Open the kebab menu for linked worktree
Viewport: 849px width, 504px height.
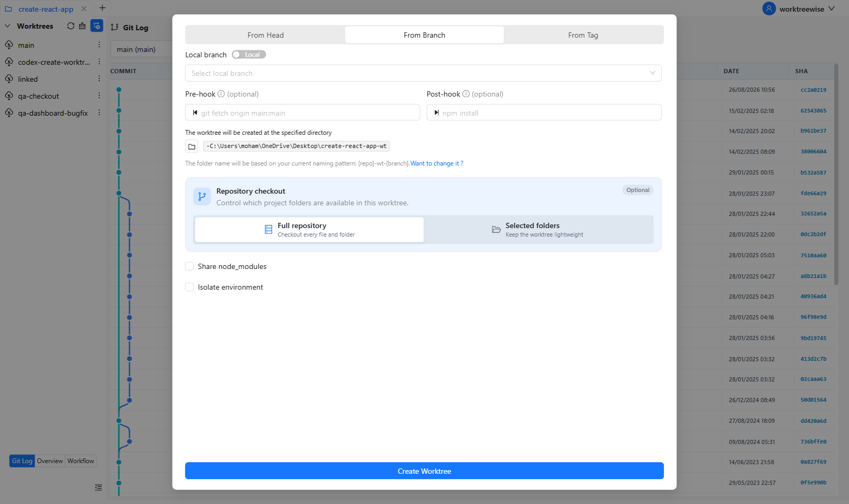point(99,79)
